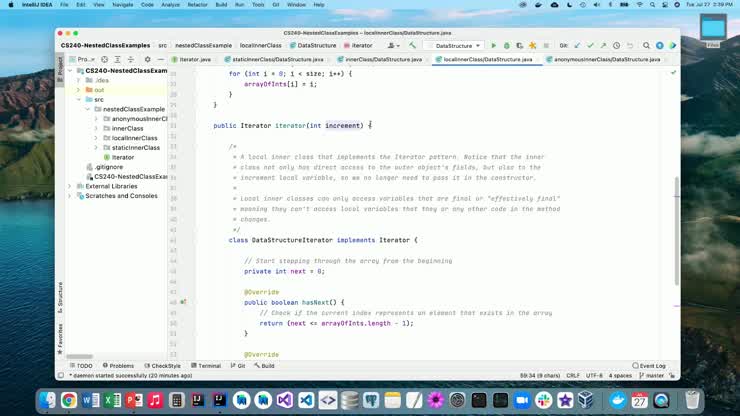Expand the anonymousInnerClass package

point(96,119)
